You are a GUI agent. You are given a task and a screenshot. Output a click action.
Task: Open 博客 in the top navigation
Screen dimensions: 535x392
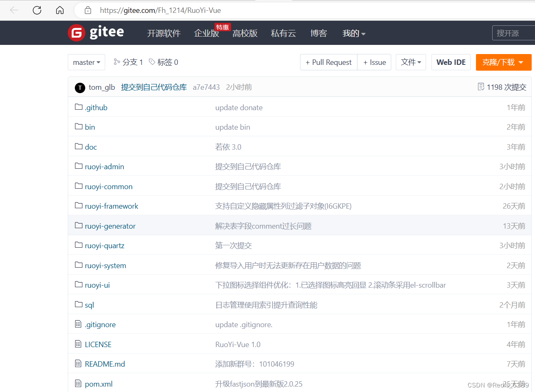[318, 33]
